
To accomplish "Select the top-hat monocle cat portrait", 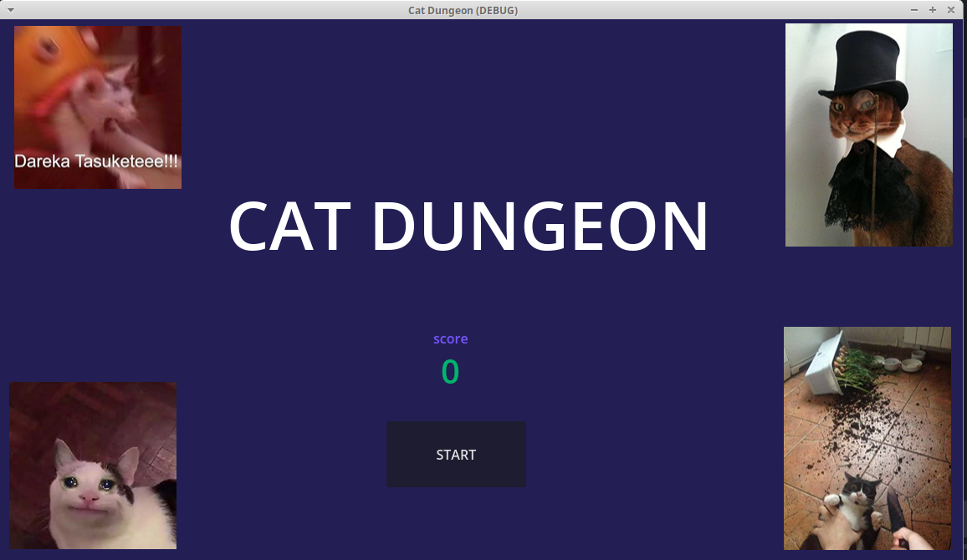I will (868, 134).
